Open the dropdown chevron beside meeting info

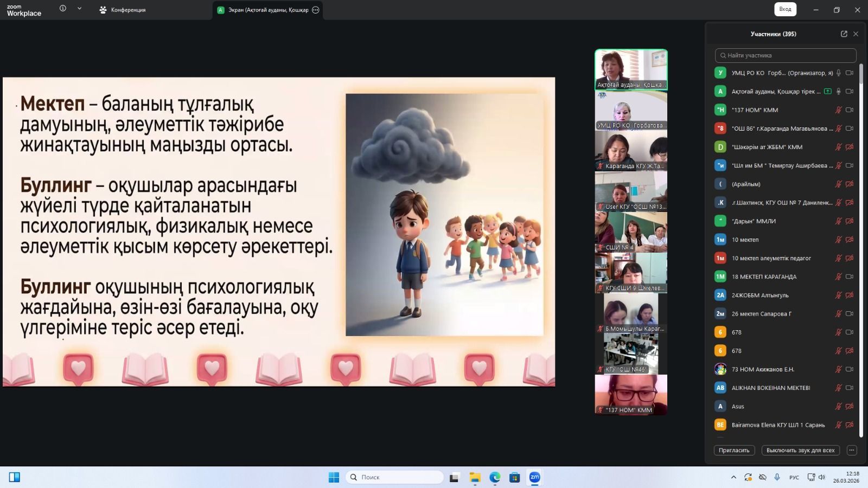coord(79,9)
